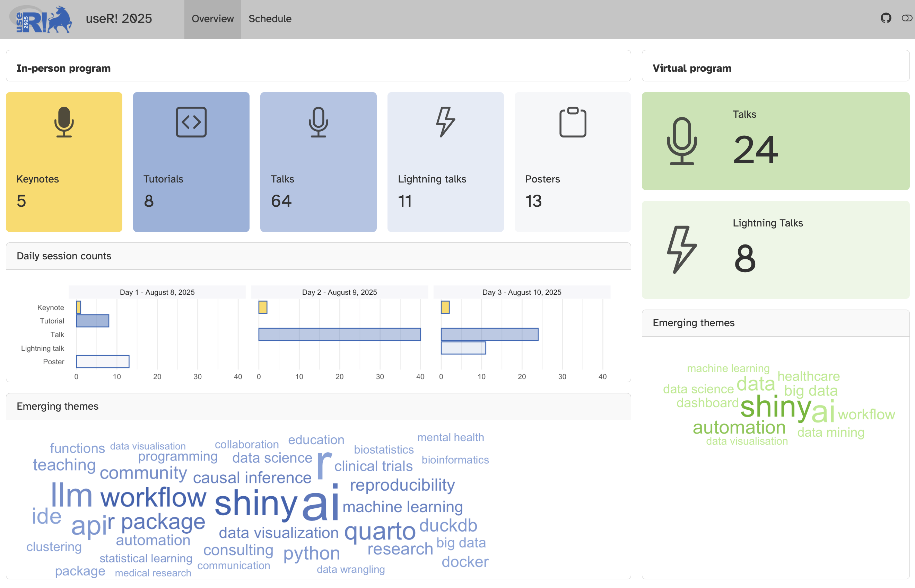Click the useR! 2025 title text
Screen dimensions: 915x588
pyautogui.click(x=119, y=18)
